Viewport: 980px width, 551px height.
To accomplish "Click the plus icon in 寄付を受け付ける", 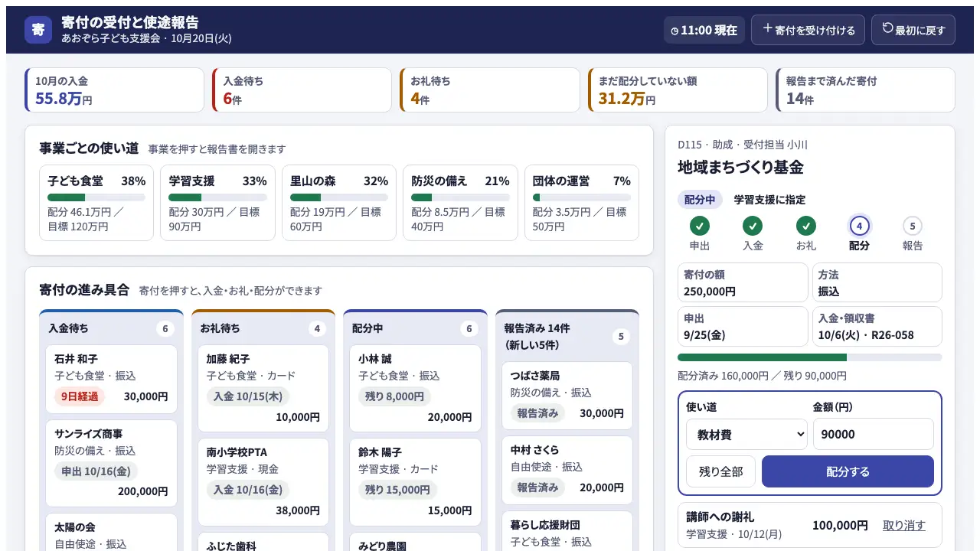I will click(x=767, y=29).
